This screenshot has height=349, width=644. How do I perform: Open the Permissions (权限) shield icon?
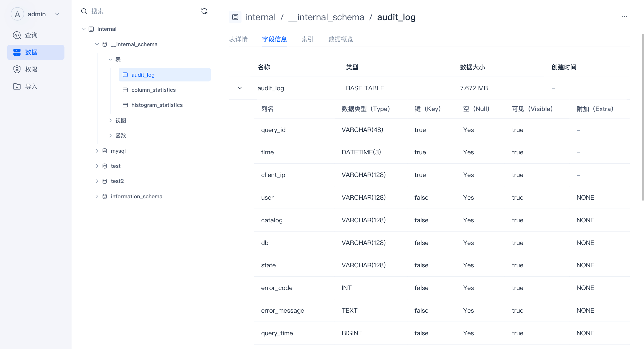pyautogui.click(x=17, y=69)
